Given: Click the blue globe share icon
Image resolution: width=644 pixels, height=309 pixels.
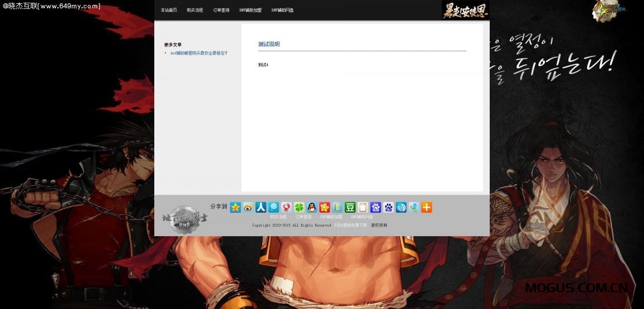Looking at the screenshot, I should [401, 207].
